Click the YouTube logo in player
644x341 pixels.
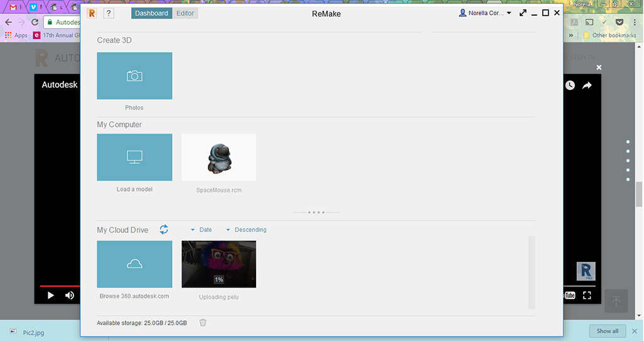[x=570, y=295]
